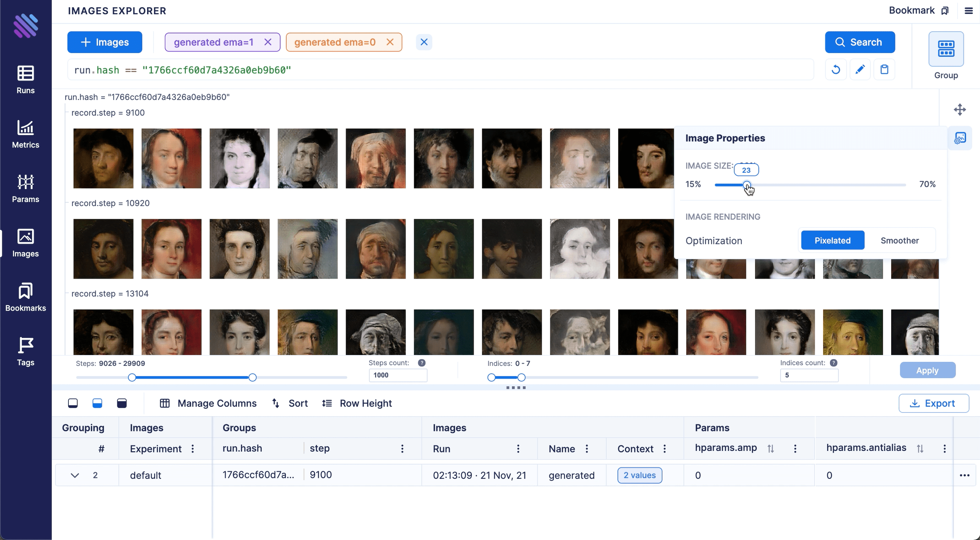Image resolution: width=980 pixels, height=540 pixels.
Task: Open the hamburger menu in header
Action: coord(969,11)
